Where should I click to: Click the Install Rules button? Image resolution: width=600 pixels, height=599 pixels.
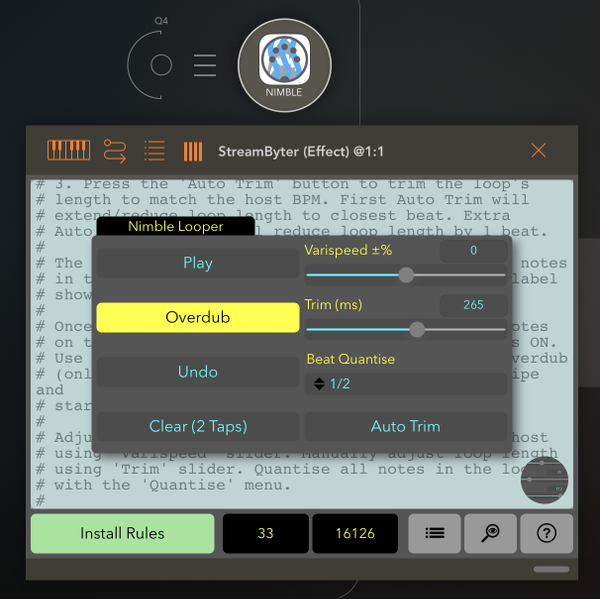122,533
